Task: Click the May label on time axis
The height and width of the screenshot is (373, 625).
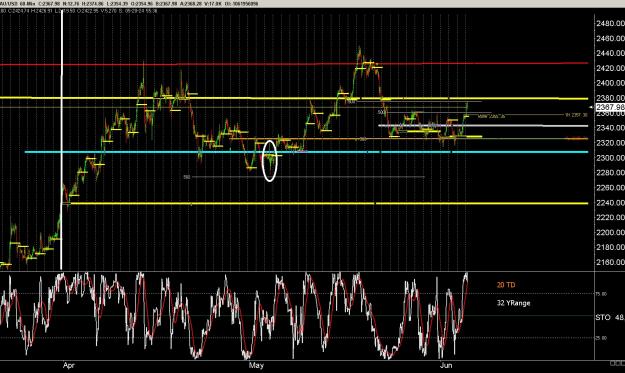Action: [256, 365]
